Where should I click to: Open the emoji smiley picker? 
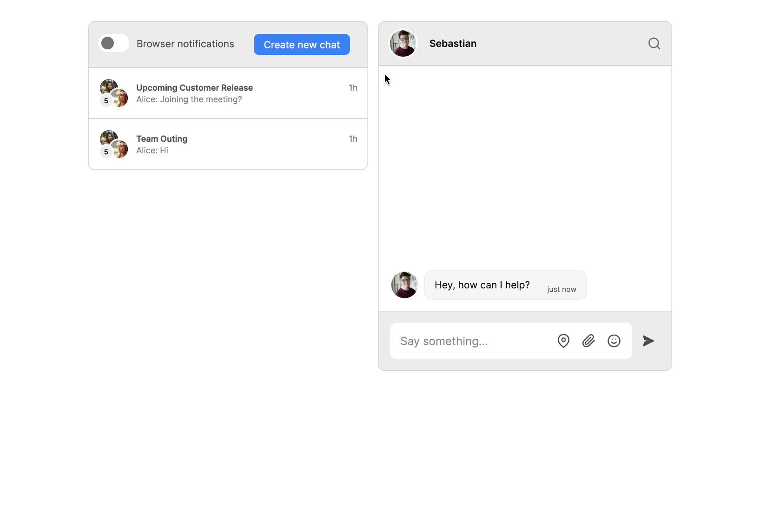coord(614,341)
